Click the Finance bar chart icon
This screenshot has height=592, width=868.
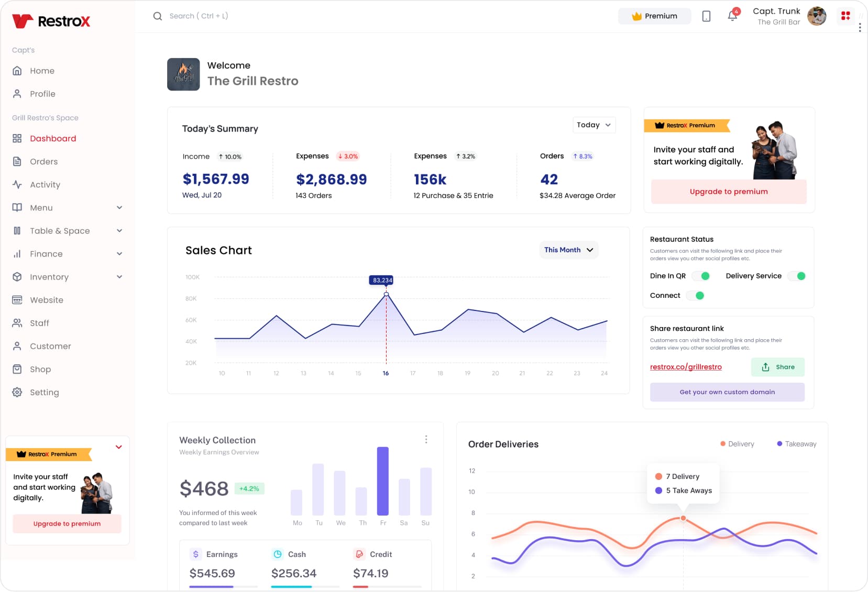[17, 253]
